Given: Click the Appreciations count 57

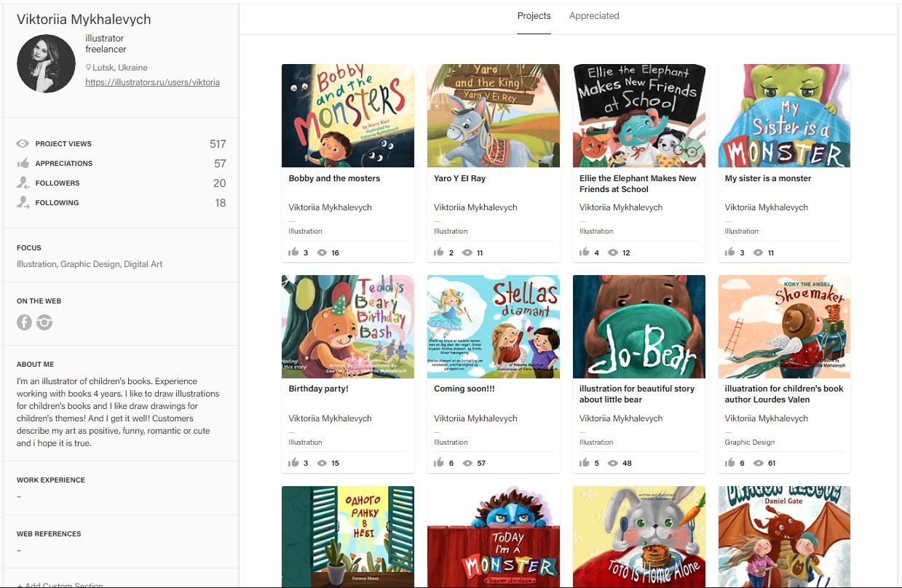Looking at the screenshot, I should [x=220, y=164].
